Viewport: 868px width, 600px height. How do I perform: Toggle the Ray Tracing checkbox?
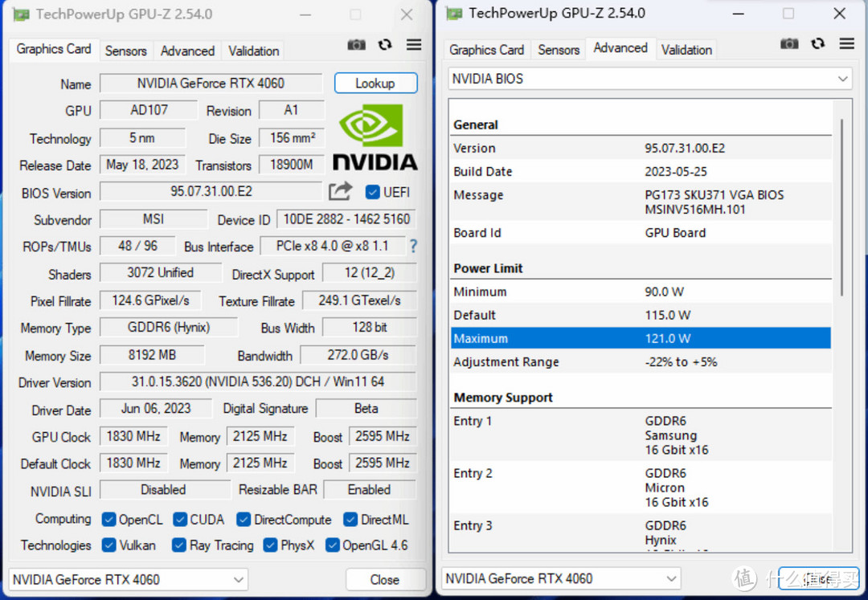178,545
